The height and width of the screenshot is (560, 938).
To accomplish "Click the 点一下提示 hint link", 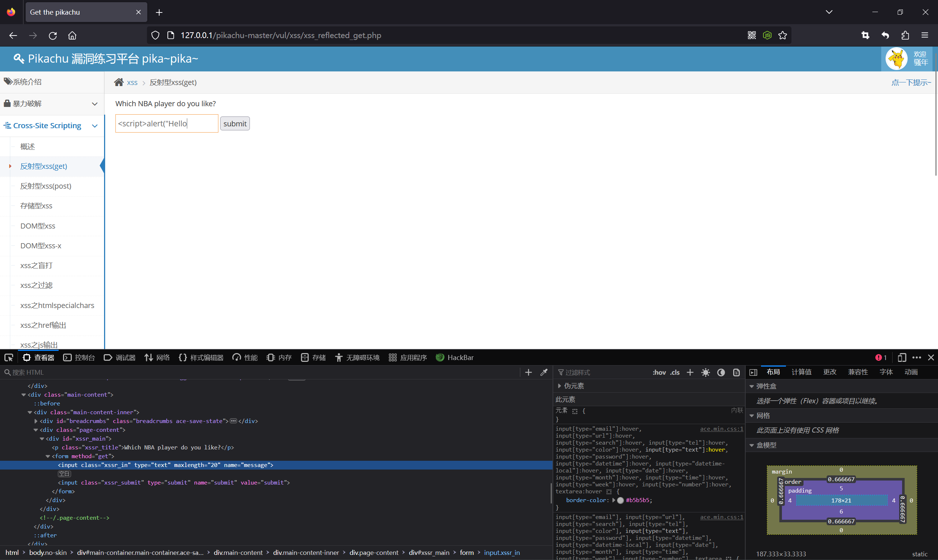I will tap(911, 82).
